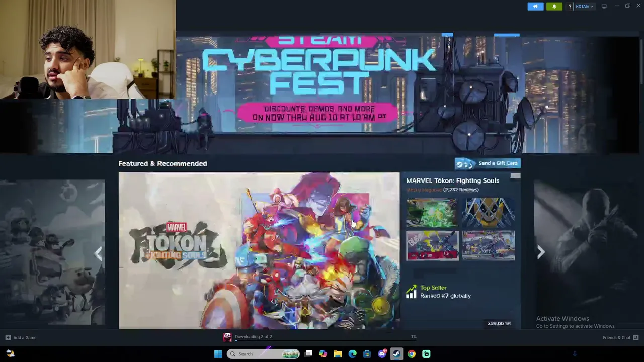Open Add a Game link
Image resolution: width=644 pixels, height=362 pixels.
(x=25, y=338)
